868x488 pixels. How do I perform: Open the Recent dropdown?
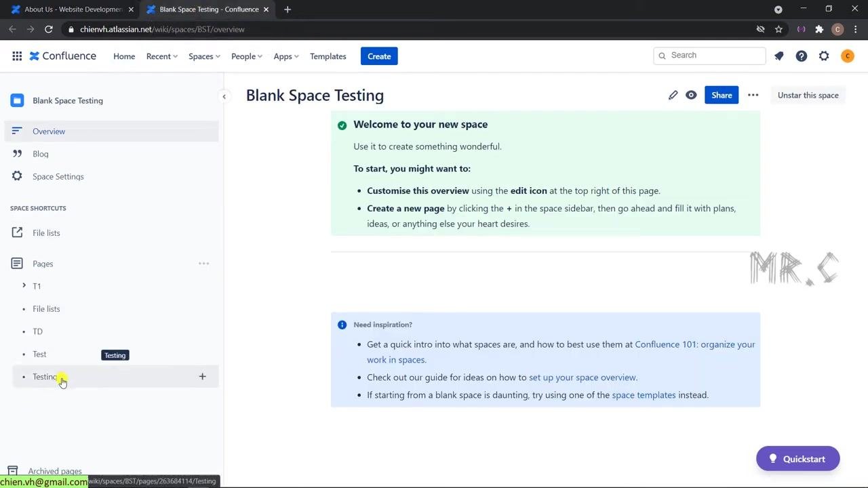(161, 56)
